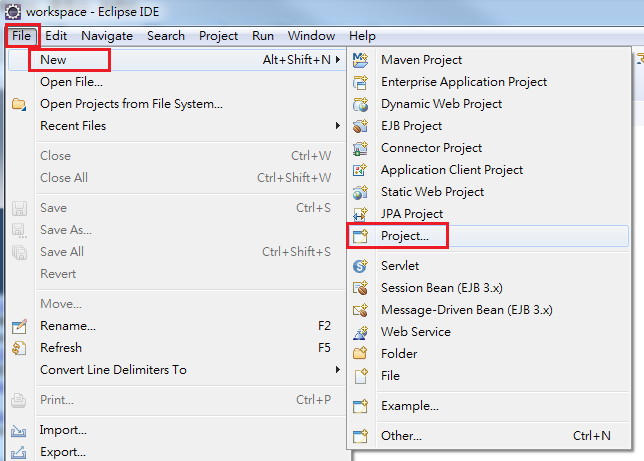Select Other... wizard entry

click(x=401, y=436)
